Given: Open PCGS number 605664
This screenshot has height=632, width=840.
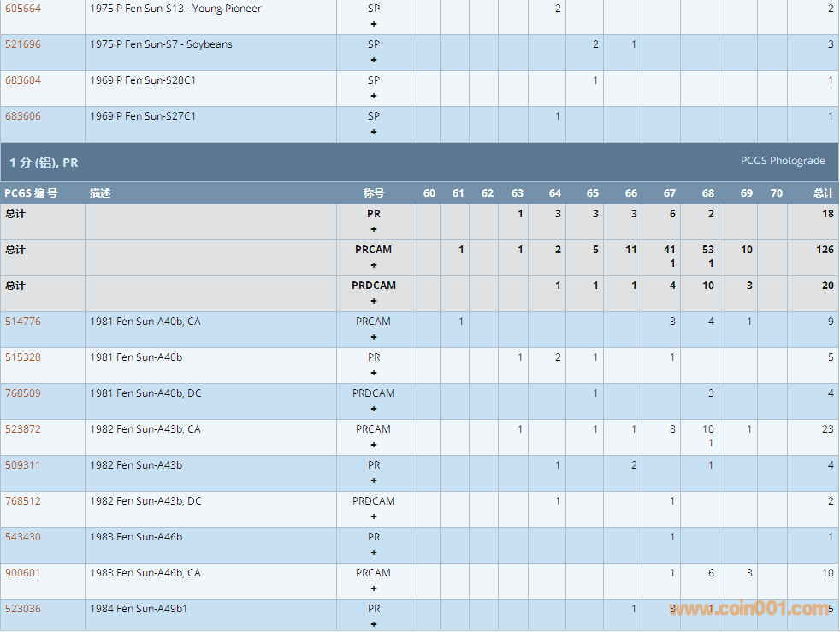Looking at the screenshot, I should tap(23, 9).
